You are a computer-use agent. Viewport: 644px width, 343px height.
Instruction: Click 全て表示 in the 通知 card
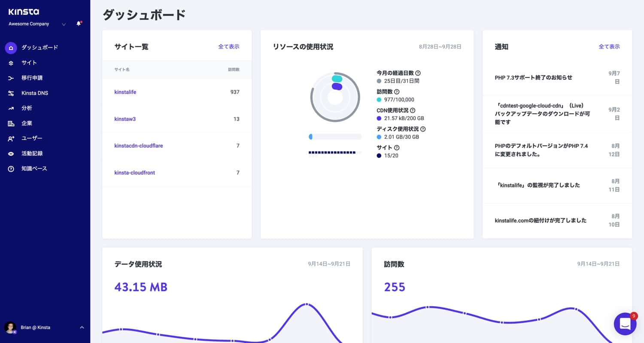609,47
